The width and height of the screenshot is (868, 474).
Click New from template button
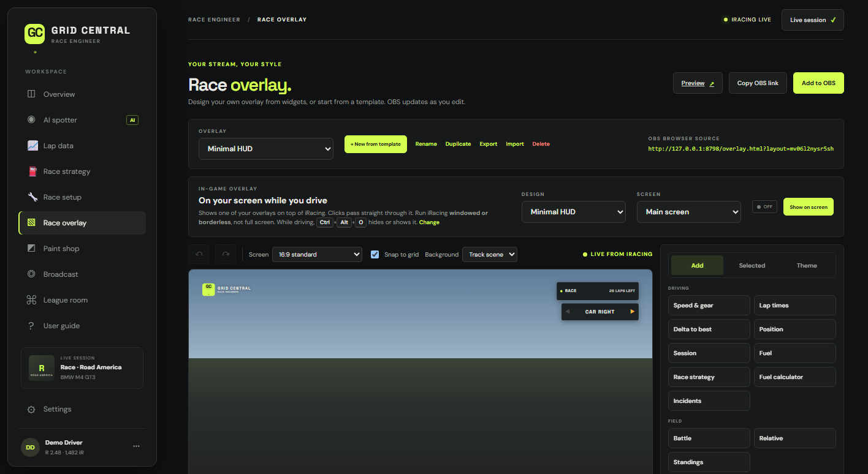pos(376,144)
